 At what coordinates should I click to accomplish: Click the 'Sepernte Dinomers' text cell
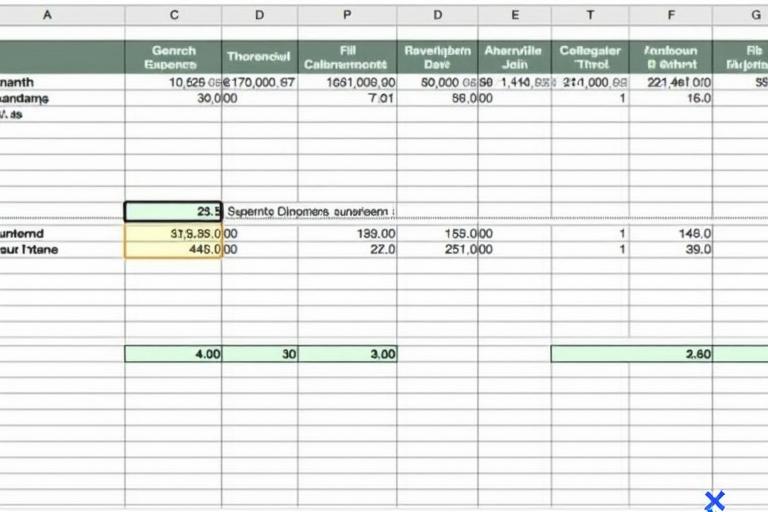[310, 212]
